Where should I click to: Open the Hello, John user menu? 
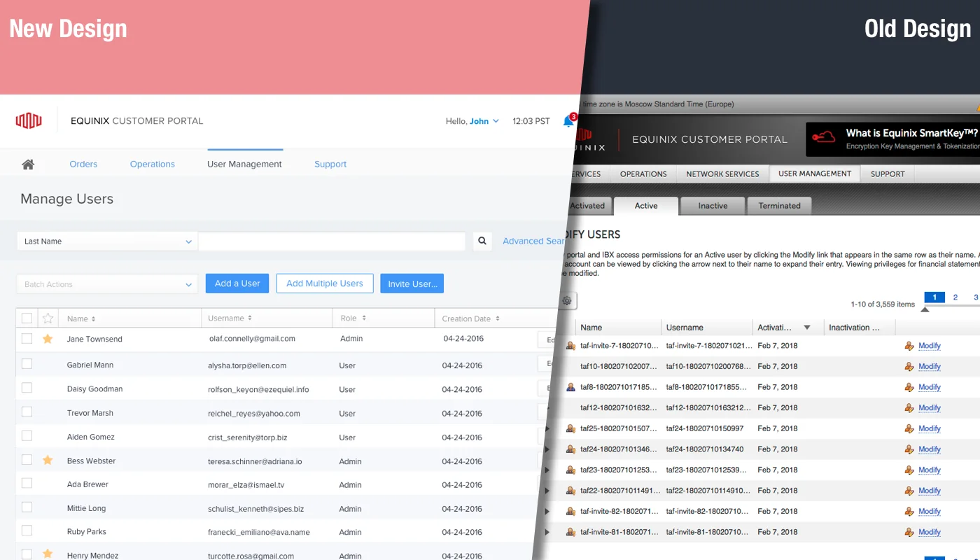point(472,121)
